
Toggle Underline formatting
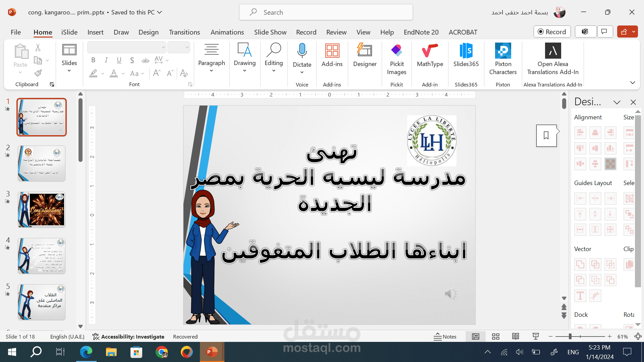pos(119,60)
